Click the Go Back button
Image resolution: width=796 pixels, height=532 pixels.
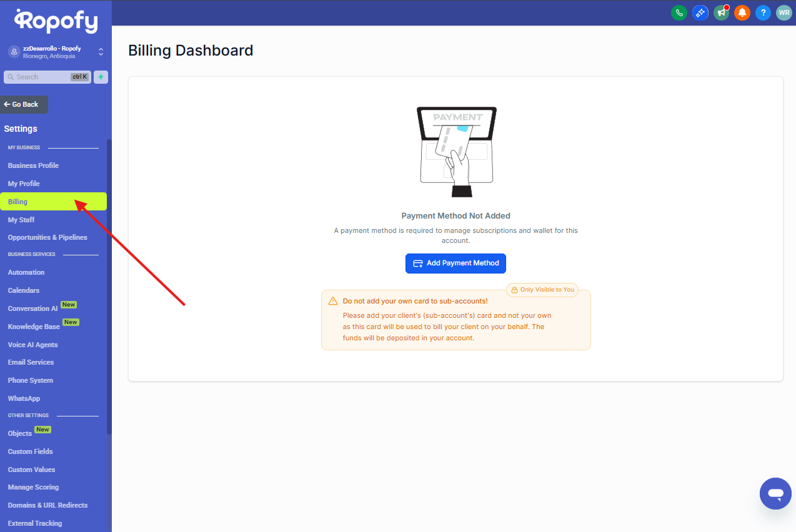click(24, 104)
